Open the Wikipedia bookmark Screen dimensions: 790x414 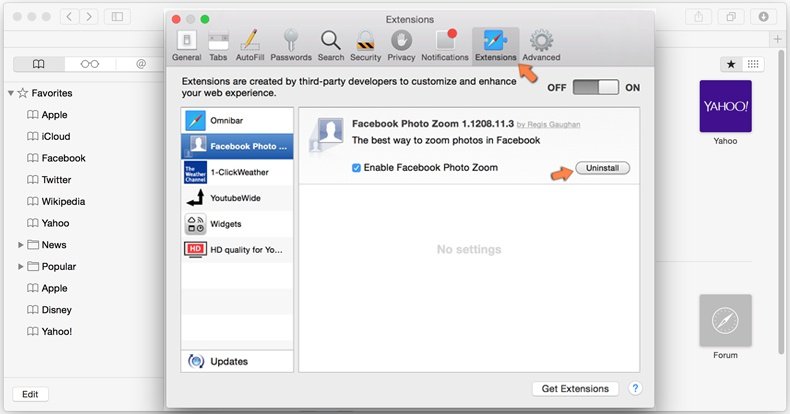56,201
